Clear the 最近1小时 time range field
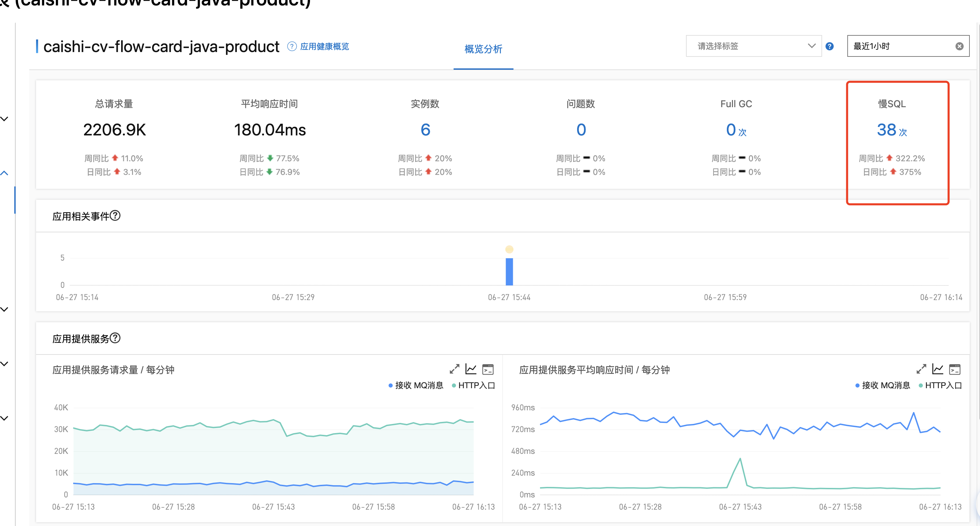 pos(960,46)
